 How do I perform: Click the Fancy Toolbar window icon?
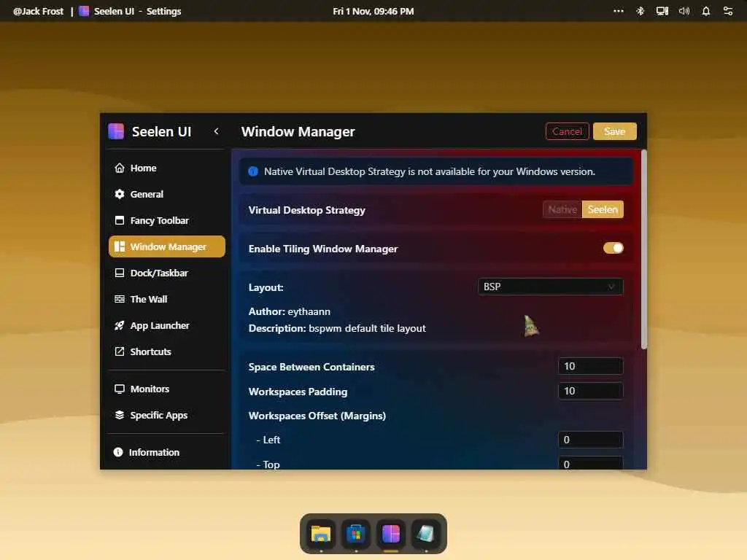120,220
